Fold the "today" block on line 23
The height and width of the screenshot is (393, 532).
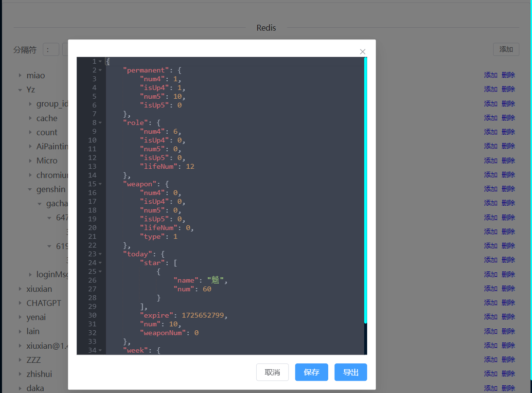100,254
